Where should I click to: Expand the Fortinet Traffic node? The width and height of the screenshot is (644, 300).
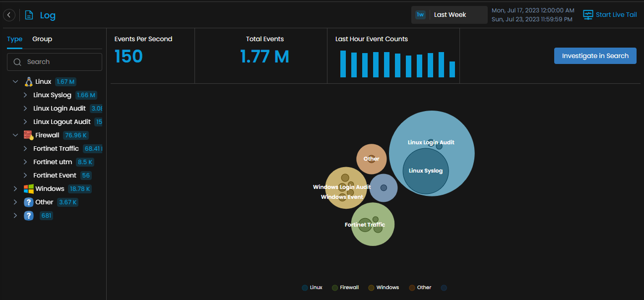pos(25,149)
